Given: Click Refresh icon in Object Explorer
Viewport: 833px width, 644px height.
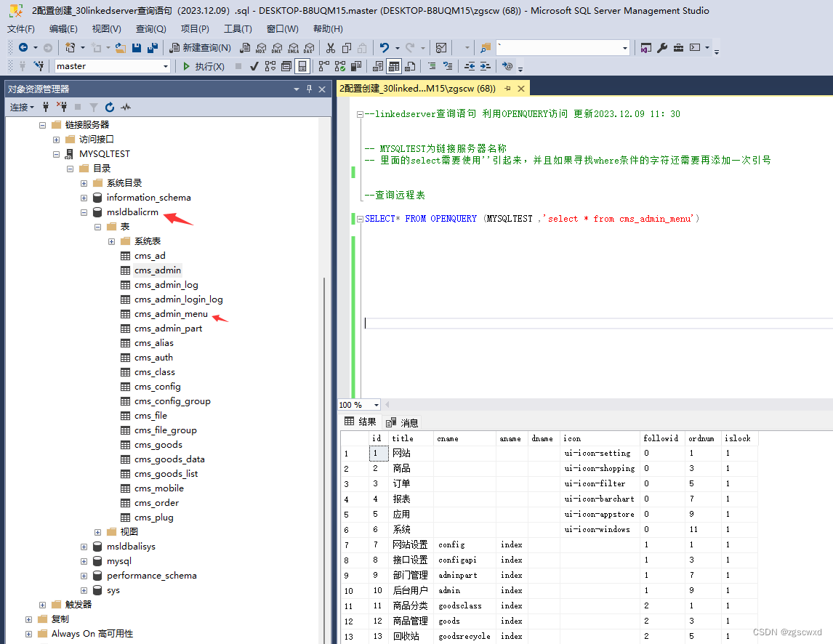Looking at the screenshot, I should point(110,108).
